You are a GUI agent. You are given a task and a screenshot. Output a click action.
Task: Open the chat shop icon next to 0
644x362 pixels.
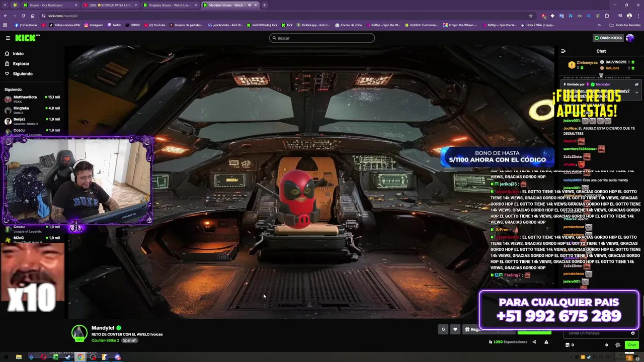click(568, 345)
